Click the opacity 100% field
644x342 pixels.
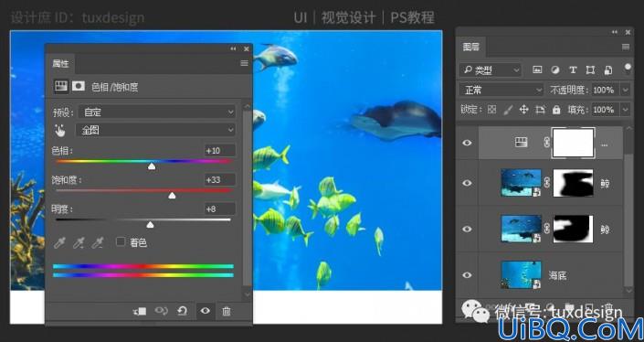coord(606,90)
